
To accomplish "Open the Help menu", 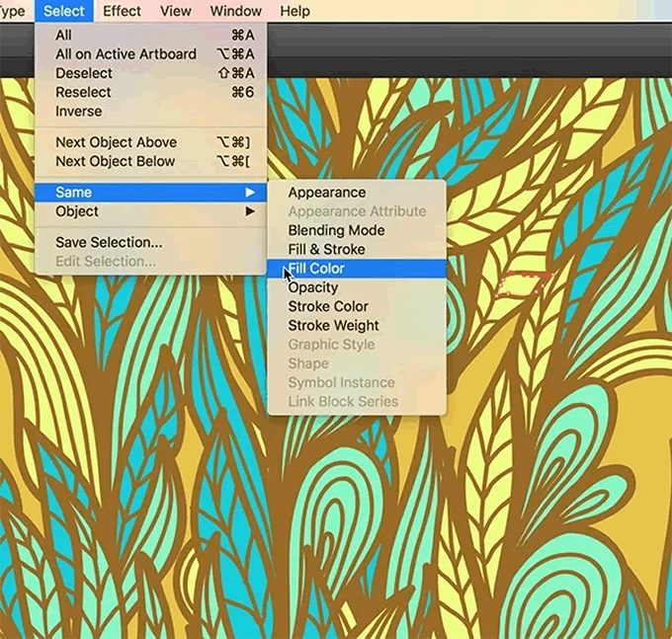I will click(294, 12).
